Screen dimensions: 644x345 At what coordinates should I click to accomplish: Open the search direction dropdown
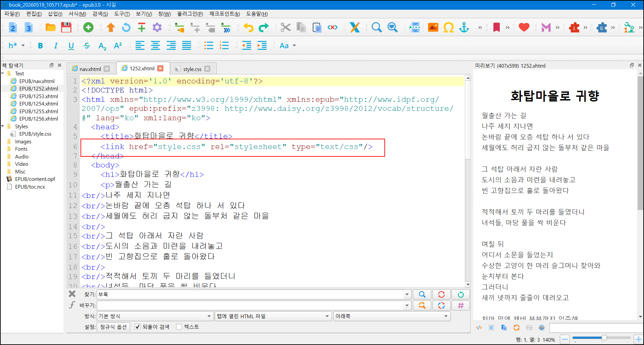point(392,316)
